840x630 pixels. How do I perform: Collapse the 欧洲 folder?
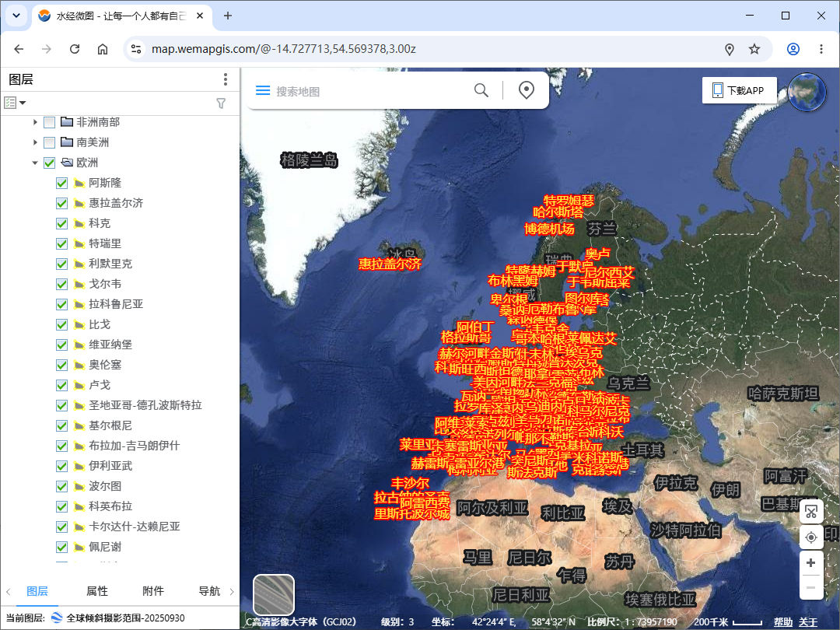pos(35,163)
